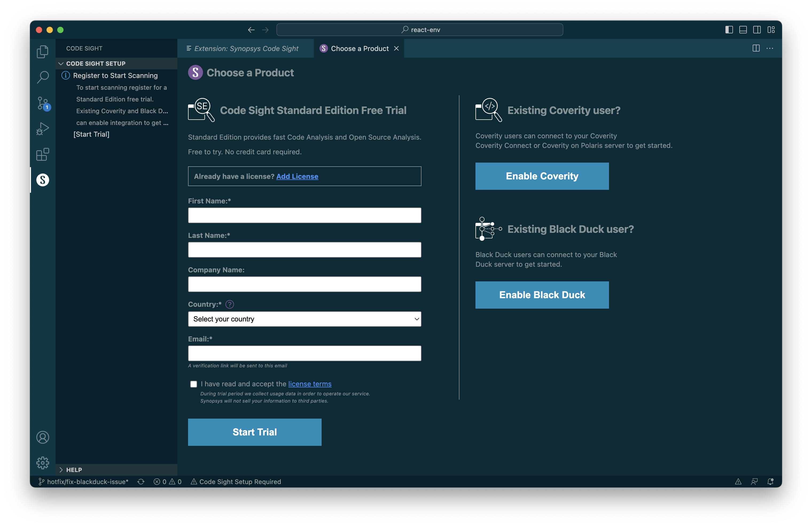Open Source Control view with badge
The width and height of the screenshot is (812, 527).
point(43,103)
